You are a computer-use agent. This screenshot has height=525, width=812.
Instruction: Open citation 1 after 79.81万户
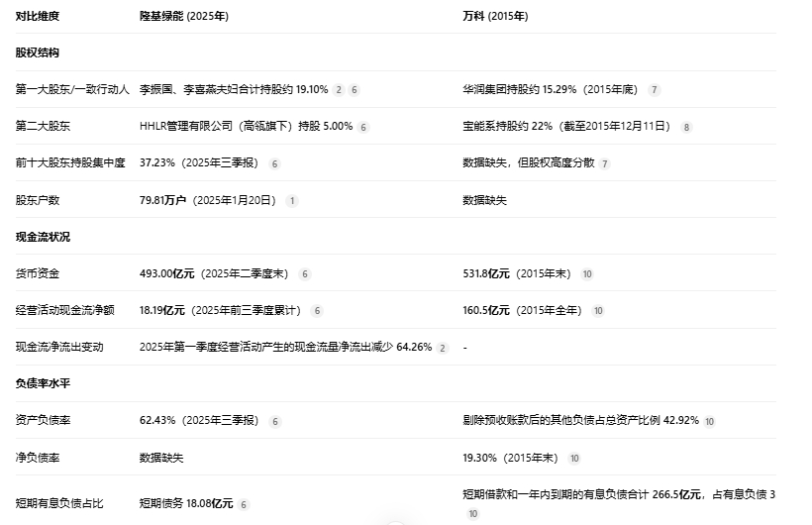click(x=292, y=200)
